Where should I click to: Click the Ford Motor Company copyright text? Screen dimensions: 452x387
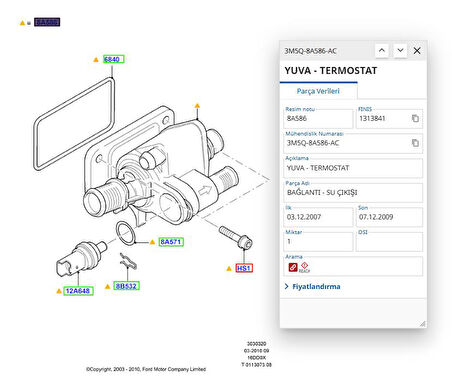[146, 369]
